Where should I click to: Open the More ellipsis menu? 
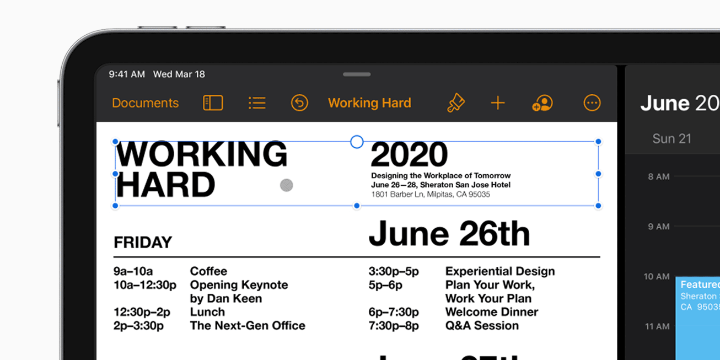(x=592, y=103)
